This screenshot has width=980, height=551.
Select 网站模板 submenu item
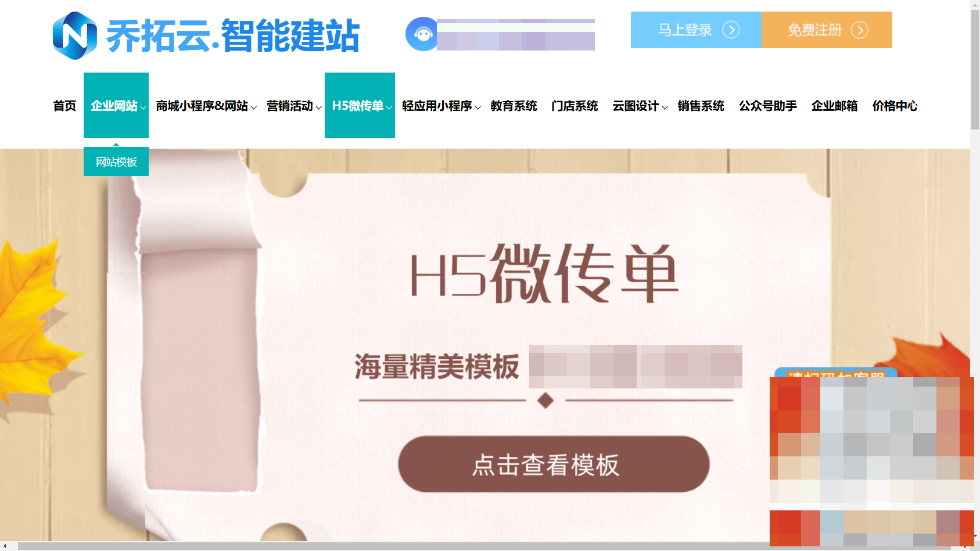coord(116,161)
